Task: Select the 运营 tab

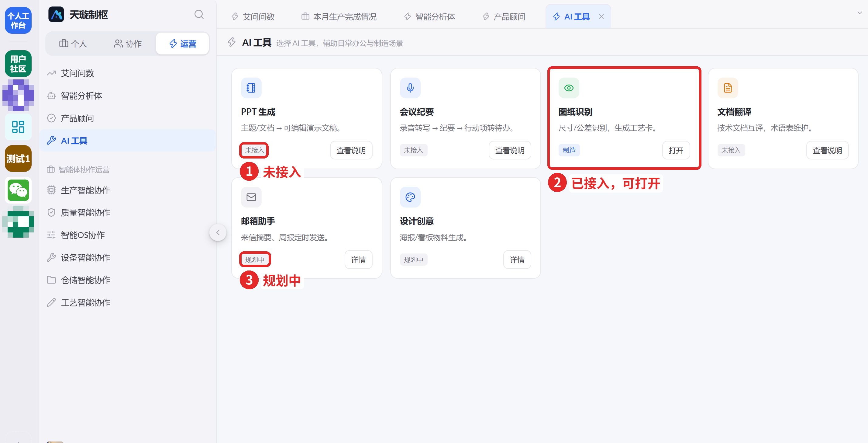Action: [183, 44]
